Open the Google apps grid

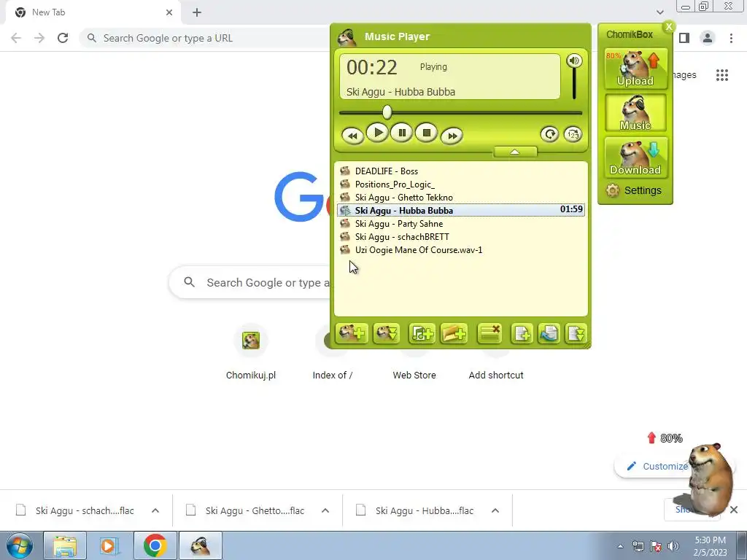pos(722,75)
